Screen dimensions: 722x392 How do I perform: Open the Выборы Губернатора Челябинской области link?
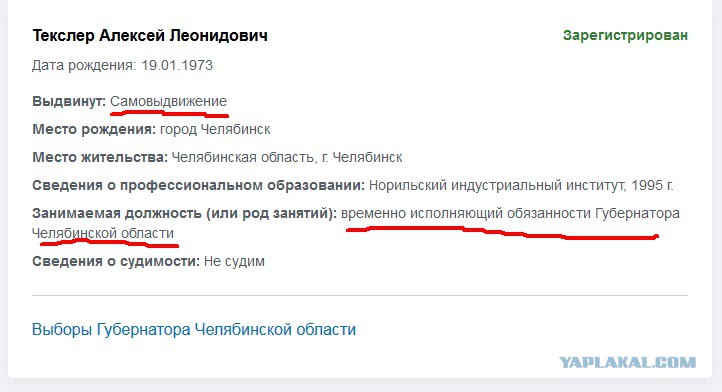tap(194, 330)
